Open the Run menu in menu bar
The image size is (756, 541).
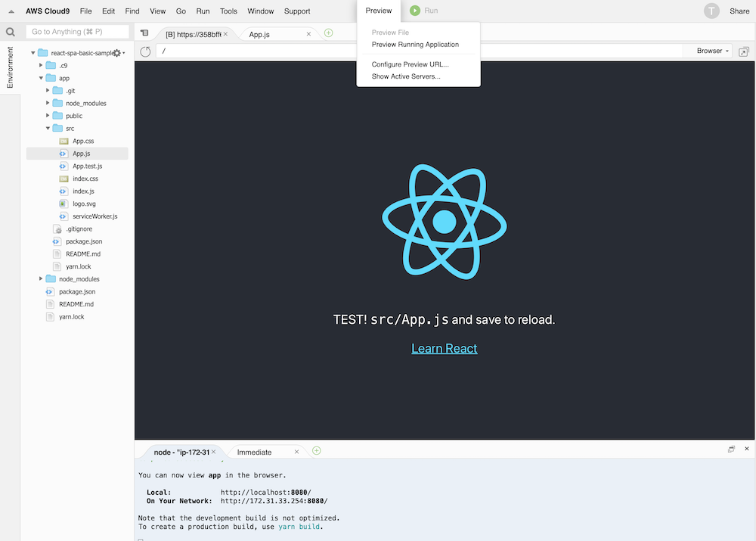203,11
